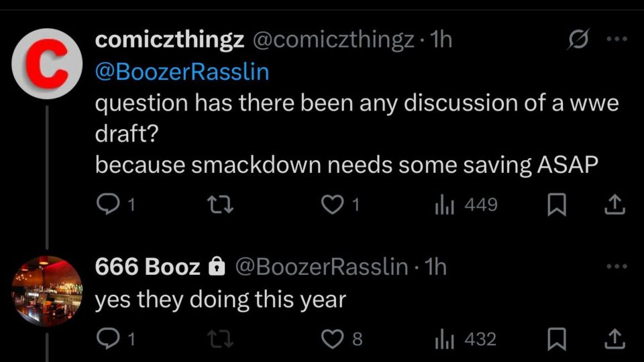Open 666 Booz bar photo avatar
This screenshot has width=644, height=362.
coord(47,291)
